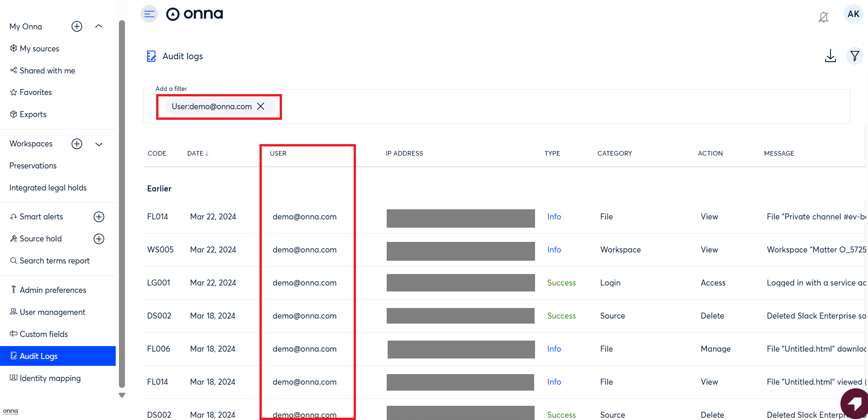
Task: Go to Admin preferences
Action: pyautogui.click(x=53, y=290)
